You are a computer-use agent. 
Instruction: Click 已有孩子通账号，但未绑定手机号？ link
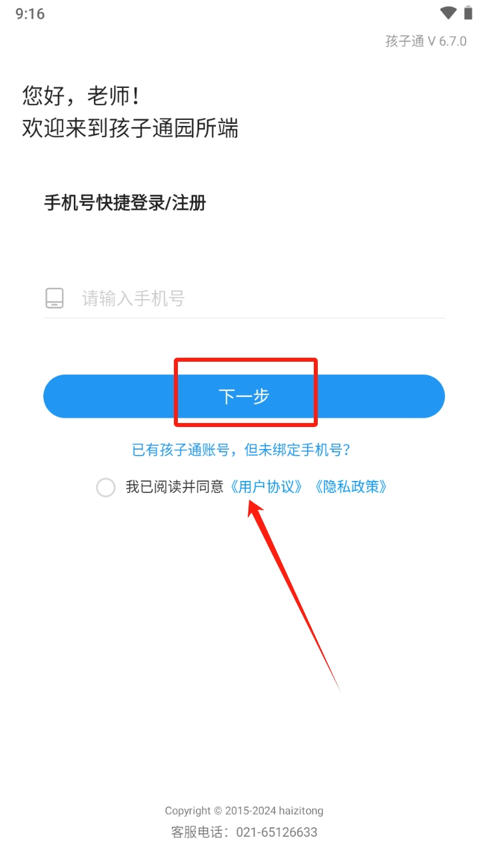[241, 450]
